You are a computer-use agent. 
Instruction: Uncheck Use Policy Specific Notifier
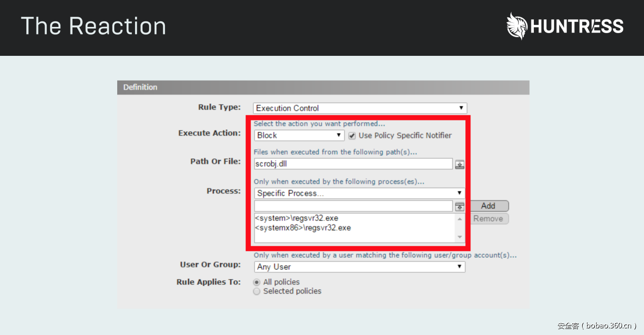352,136
